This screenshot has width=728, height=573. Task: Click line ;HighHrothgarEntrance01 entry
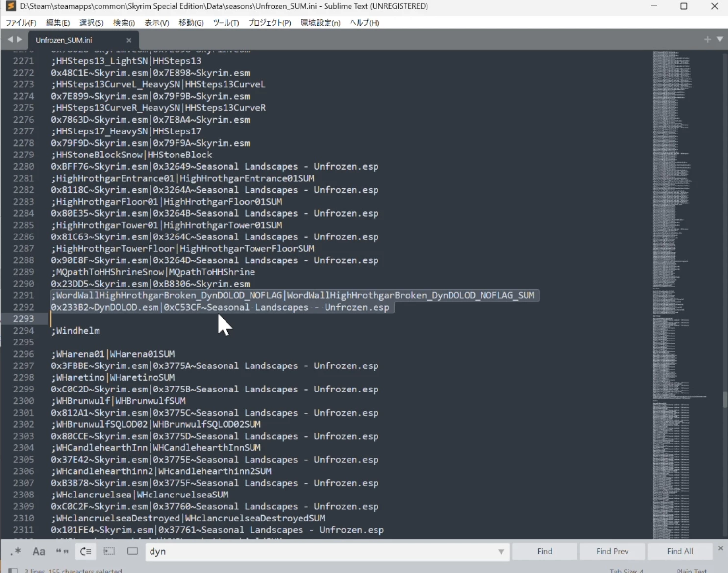pyautogui.click(x=183, y=178)
